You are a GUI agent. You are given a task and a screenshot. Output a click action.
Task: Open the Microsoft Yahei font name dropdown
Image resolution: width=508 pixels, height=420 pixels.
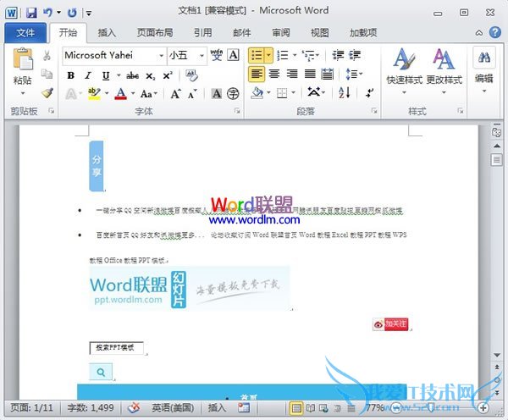click(161, 56)
